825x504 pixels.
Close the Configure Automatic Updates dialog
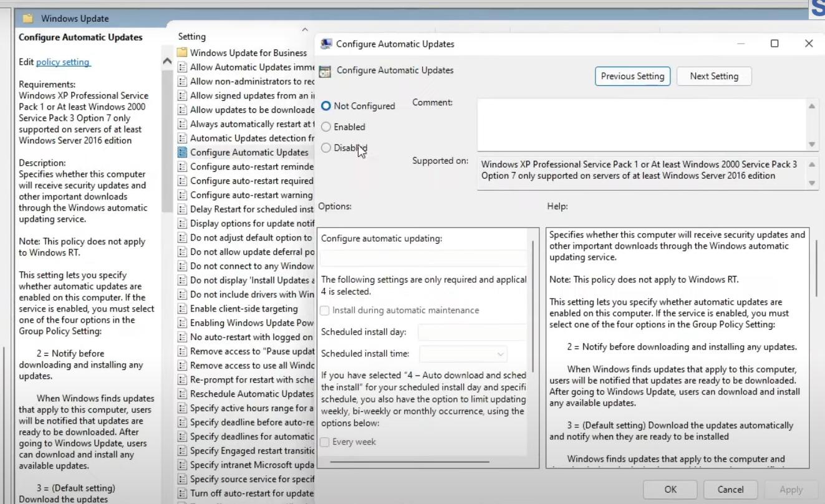[x=809, y=44]
